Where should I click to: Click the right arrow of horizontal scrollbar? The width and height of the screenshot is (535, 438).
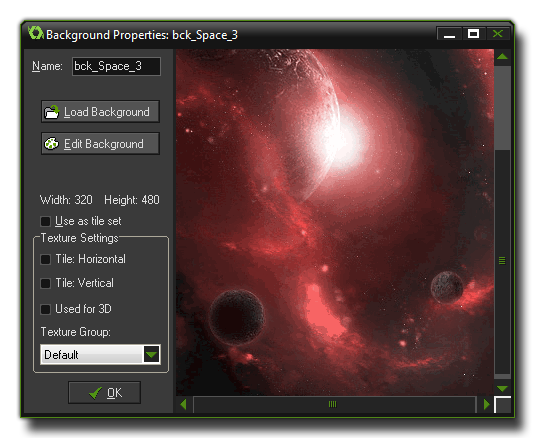coord(487,405)
